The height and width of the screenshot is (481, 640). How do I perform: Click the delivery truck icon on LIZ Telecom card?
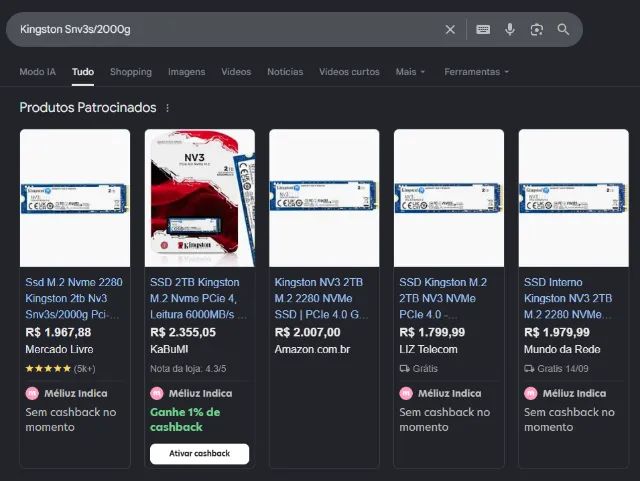click(404, 369)
